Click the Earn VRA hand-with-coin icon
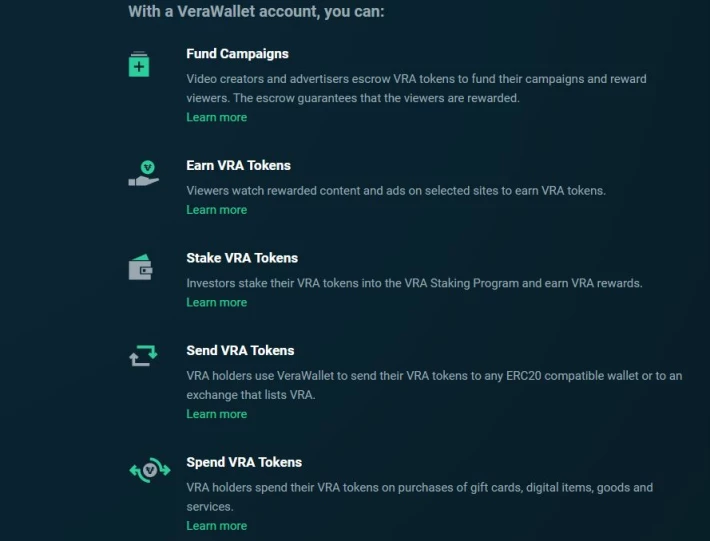Image resolution: width=710 pixels, height=541 pixels. 144,173
